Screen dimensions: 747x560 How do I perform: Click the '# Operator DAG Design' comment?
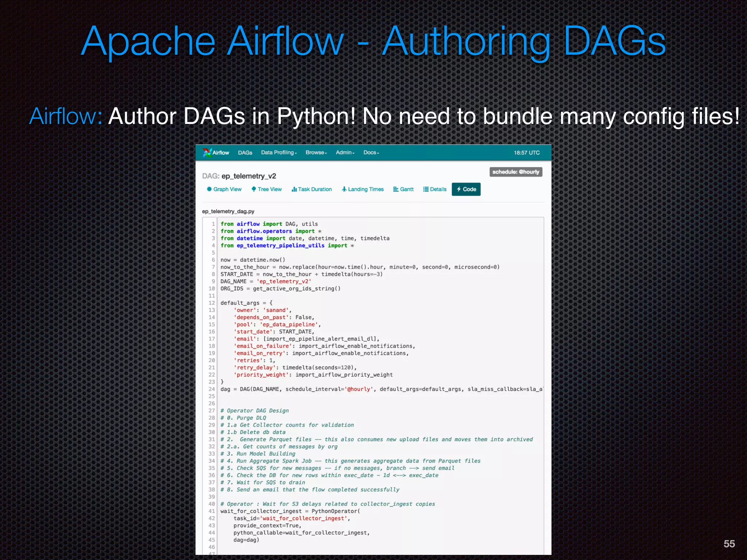tap(255, 411)
